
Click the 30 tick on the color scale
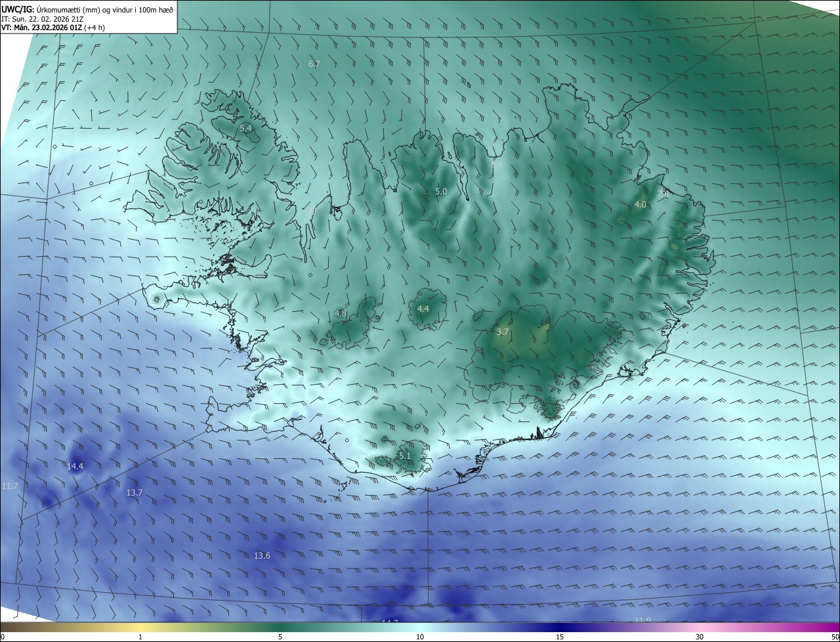click(700, 637)
